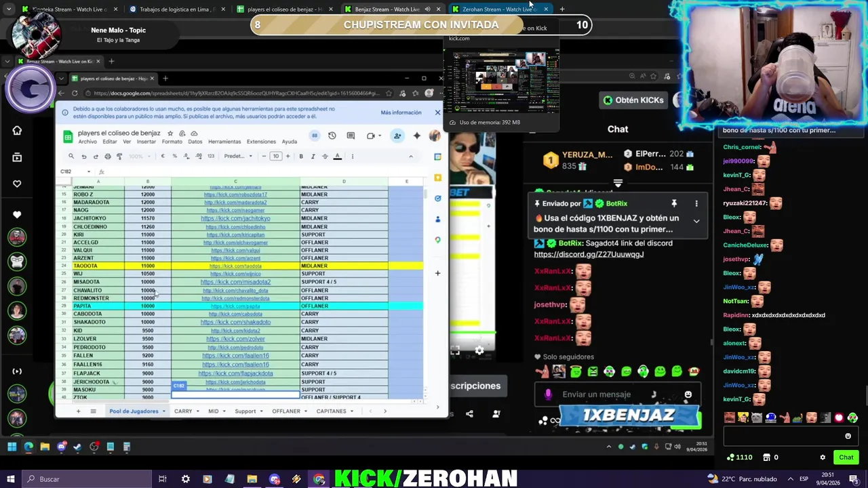Unpin the pinned BotRix message
This screenshot has height=488, width=868.
[674, 203]
